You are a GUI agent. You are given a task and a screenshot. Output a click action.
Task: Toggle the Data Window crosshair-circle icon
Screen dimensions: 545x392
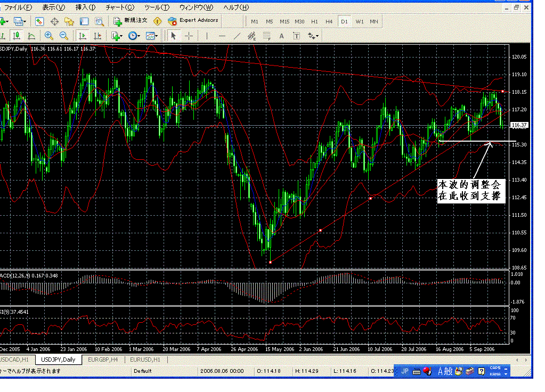coord(54,21)
